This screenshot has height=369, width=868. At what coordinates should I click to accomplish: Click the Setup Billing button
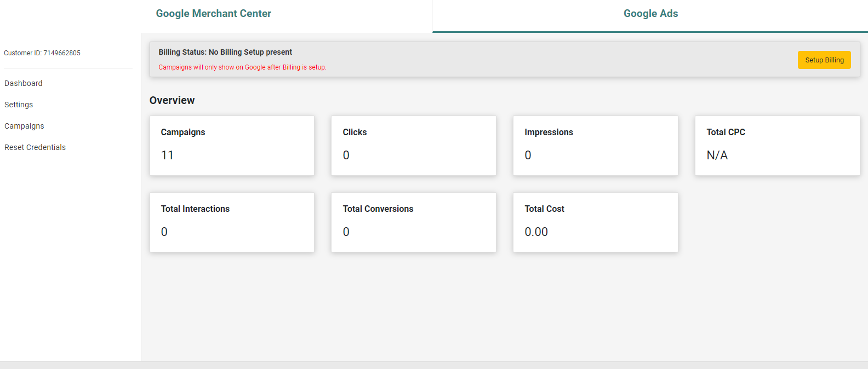click(x=824, y=60)
